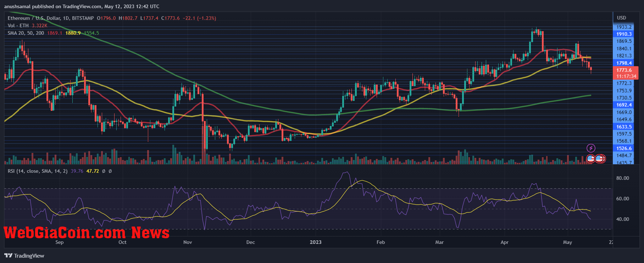Click the open value O1796.0
The image size is (644, 263).
[106, 18]
